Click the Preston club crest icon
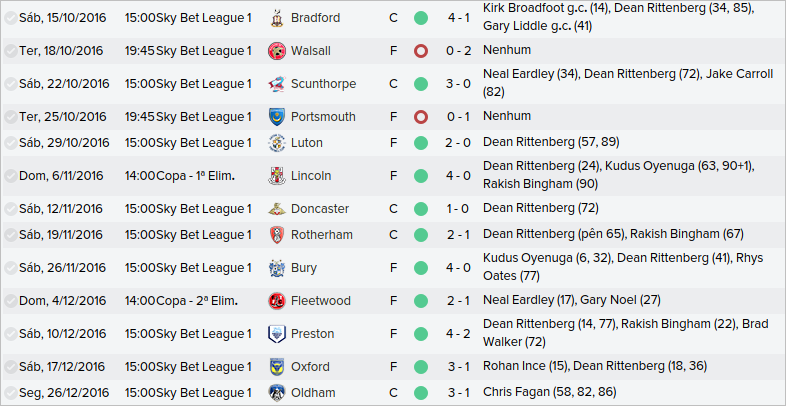The image size is (786, 406). click(276, 334)
